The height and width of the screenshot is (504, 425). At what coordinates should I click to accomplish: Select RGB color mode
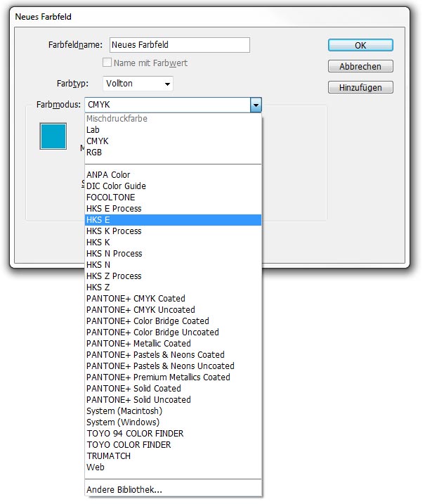pos(173,153)
